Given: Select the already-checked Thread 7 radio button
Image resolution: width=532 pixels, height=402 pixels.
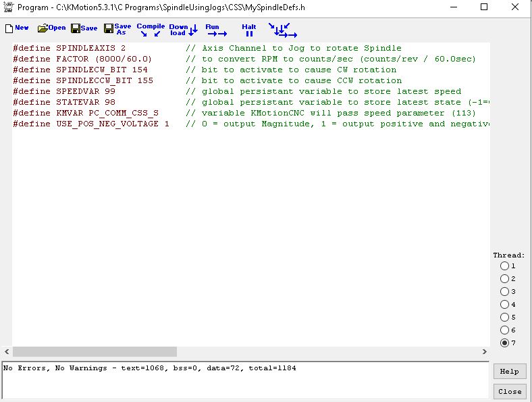Looking at the screenshot, I should point(504,343).
